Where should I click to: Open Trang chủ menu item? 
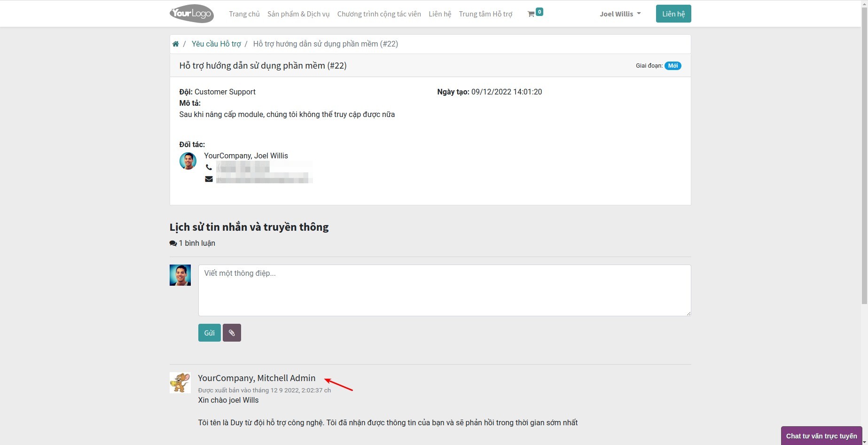click(244, 14)
